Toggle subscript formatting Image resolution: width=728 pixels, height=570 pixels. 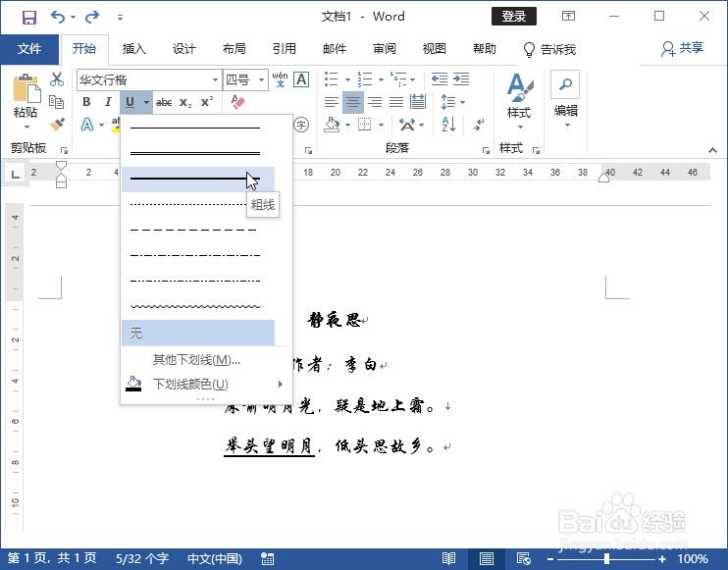pyautogui.click(x=185, y=102)
